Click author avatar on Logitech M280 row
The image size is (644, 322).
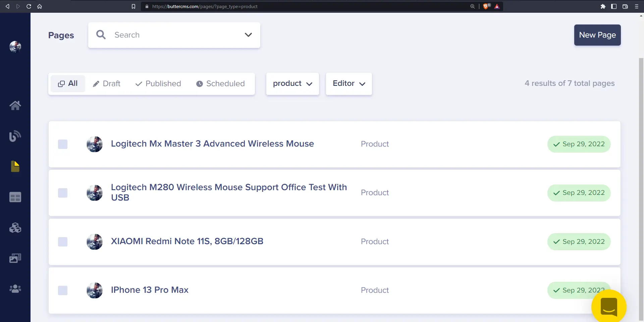pos(95,193)
